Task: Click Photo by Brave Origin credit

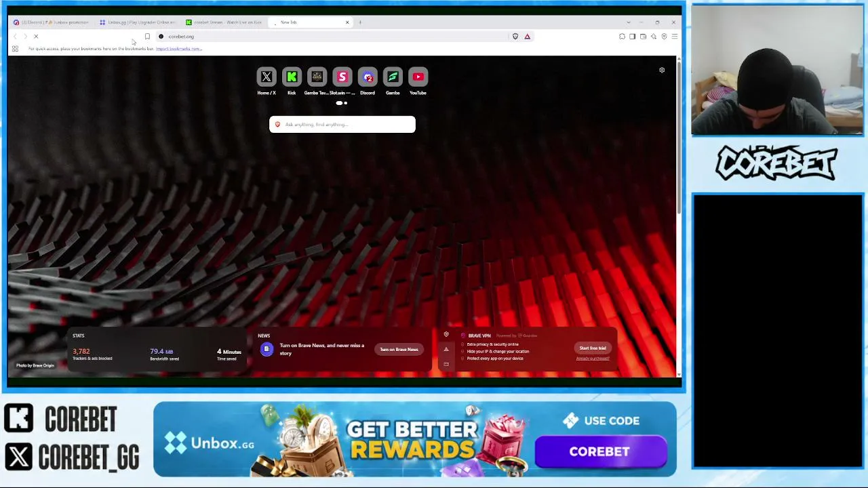Action: (x=35, y=365)
